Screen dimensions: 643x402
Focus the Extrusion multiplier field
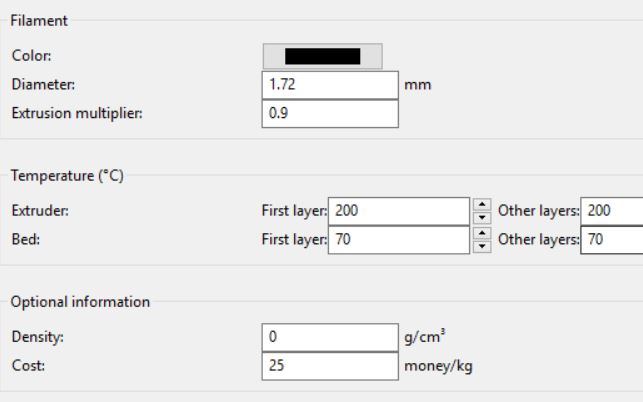pos(330,113)
